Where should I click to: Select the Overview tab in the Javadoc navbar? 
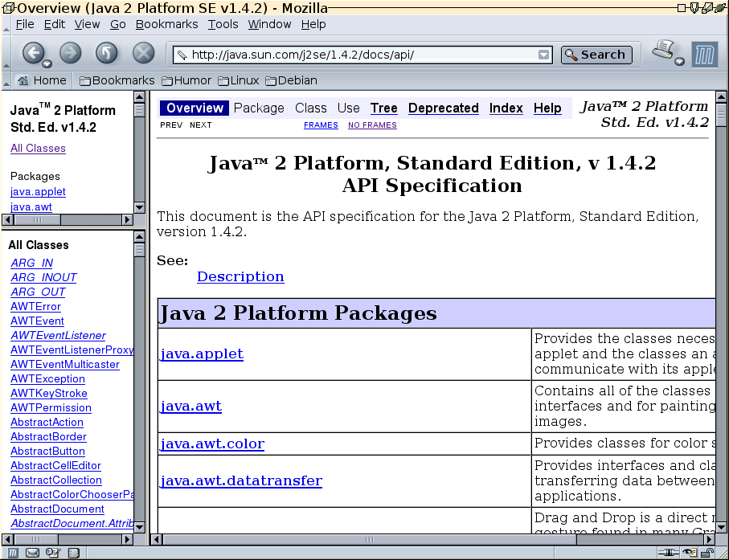[x=195, y=108]
